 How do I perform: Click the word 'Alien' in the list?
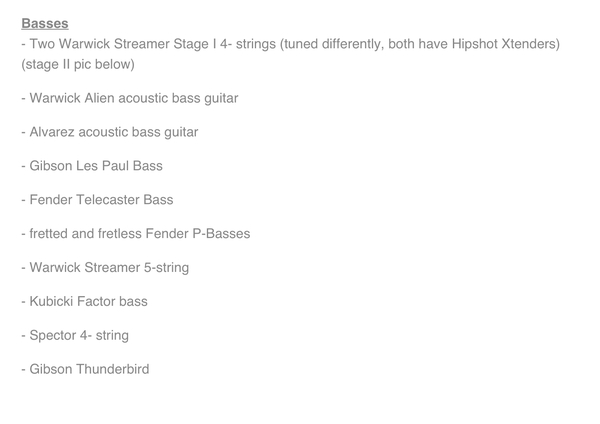point(99,98)
